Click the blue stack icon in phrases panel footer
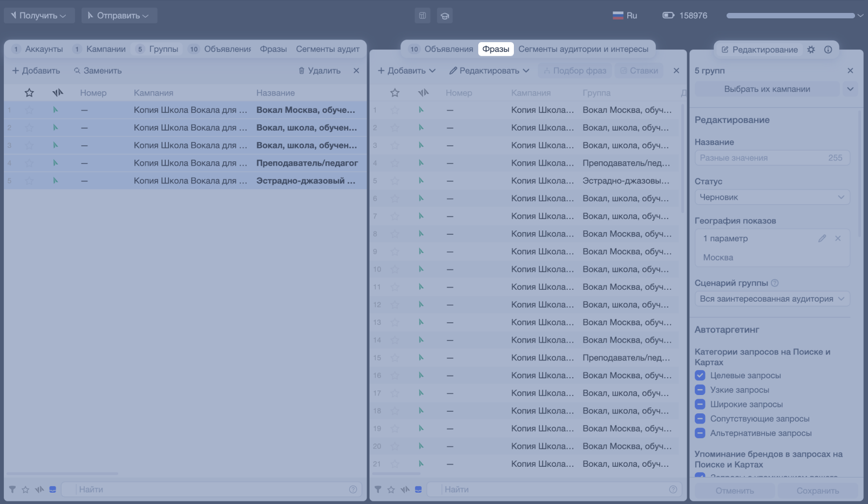Image resolution: width=868 pixels, height=504 pixels. [x=418, y=489]
